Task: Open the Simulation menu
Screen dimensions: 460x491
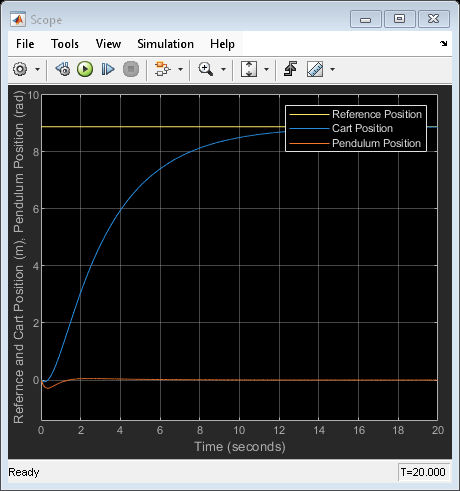Action: pyautogui.click(x=165, y=44)
